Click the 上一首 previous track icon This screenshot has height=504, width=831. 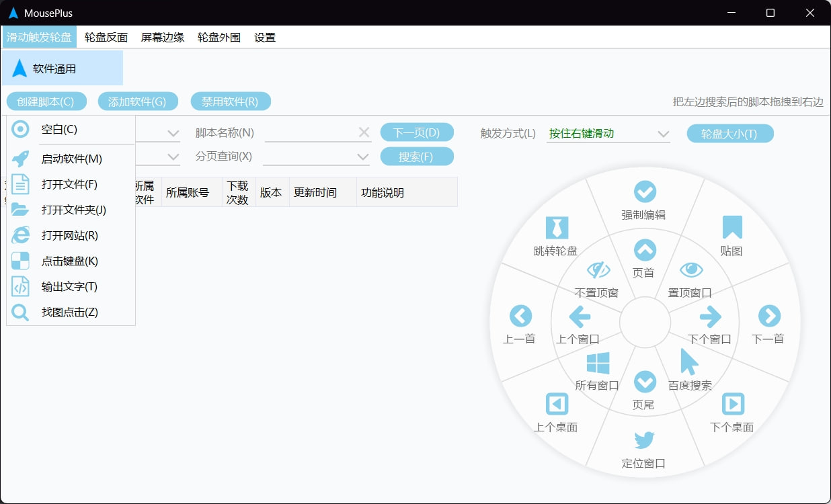click(x=520, y=316)
